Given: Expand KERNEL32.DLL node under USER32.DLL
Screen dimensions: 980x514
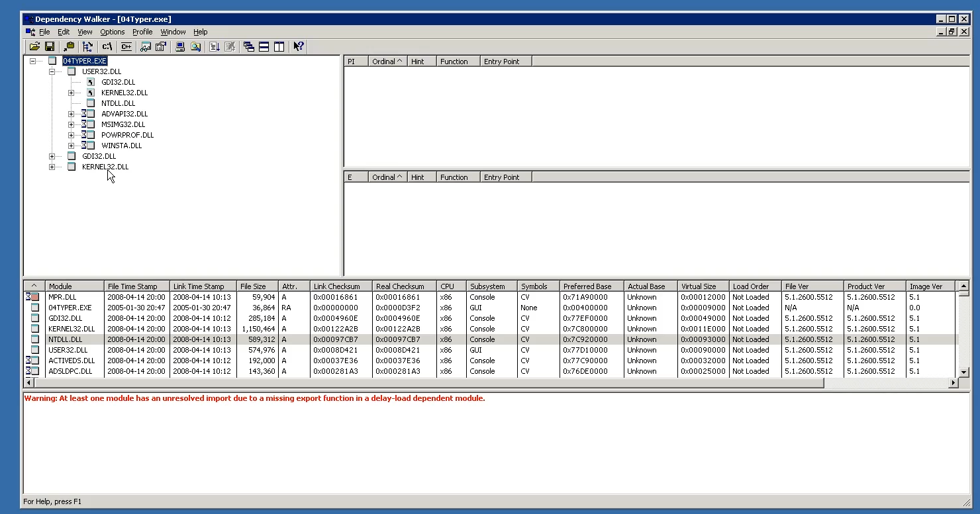Looking at the screenshot, I should click(x=71, y=93).
